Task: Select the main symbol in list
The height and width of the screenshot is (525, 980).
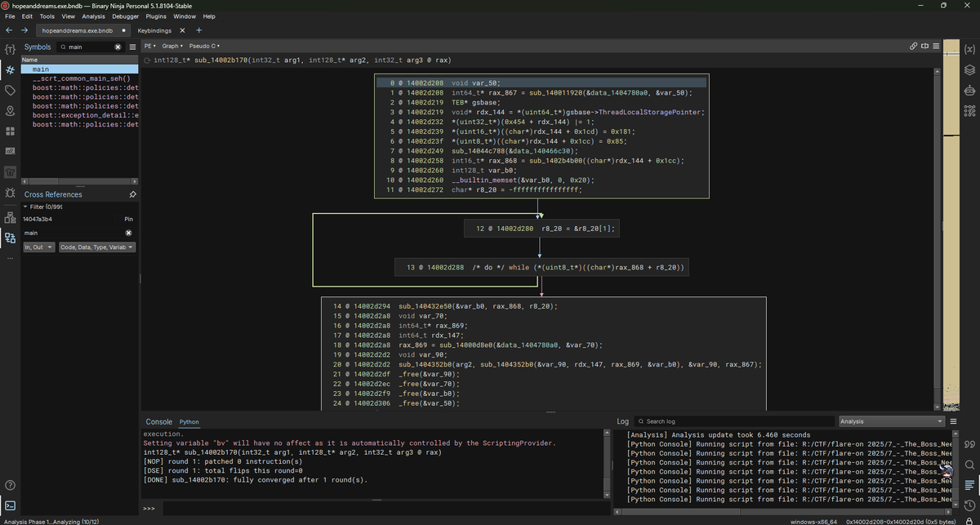Action: (80, 69)
